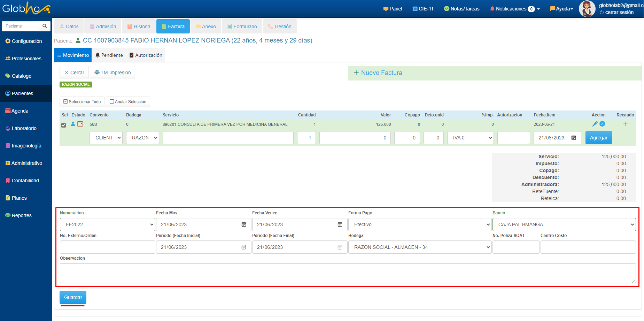The width and height of the screenshot is (644, 321).
Task: Click the pencil edit icon in service row
Action: click(595, 124)
